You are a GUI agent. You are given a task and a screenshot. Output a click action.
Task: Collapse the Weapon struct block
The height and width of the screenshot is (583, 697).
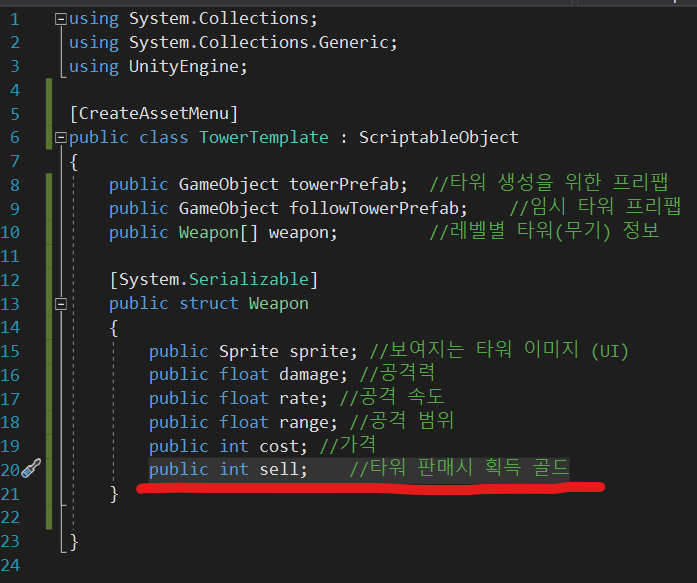[62, 303]
